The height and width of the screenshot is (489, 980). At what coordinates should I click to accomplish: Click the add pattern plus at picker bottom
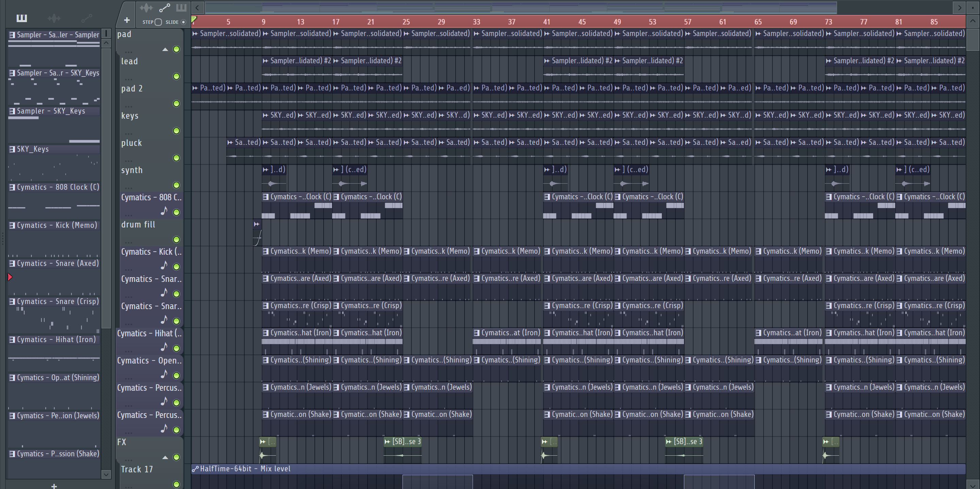pos(54,486)
